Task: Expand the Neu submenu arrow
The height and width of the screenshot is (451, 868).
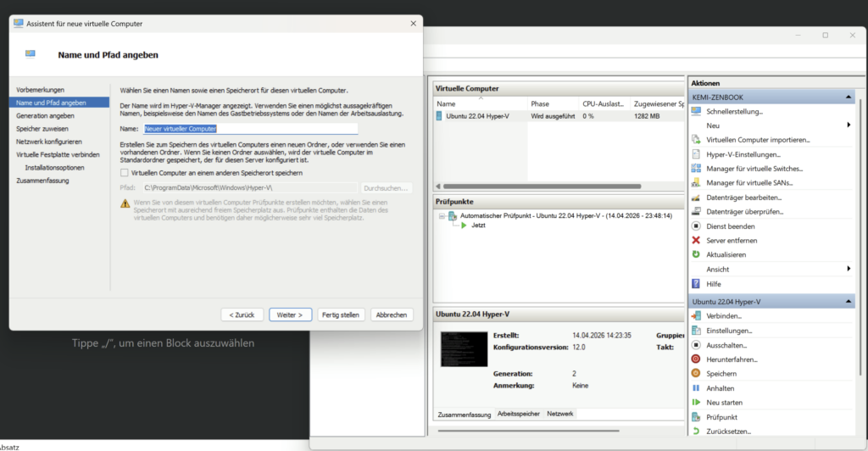Action: tap(849, 125)
